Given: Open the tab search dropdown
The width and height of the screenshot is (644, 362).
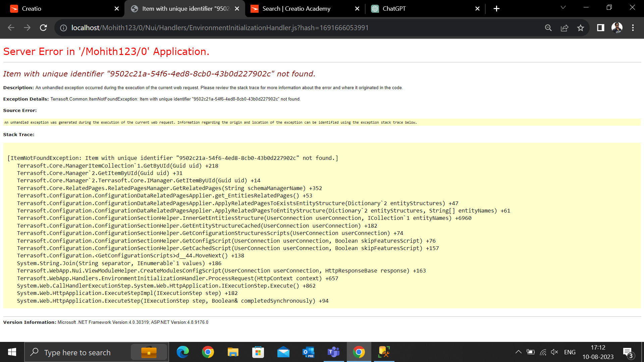Looking at the screenshot, I should coord(563,7).
